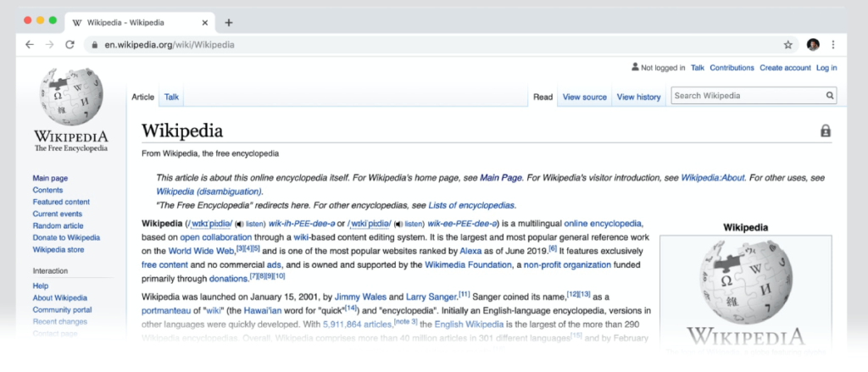Viewport: 868px width, 372px height.
Task: Follow the open collaboration link
Action: click(216, 237)
